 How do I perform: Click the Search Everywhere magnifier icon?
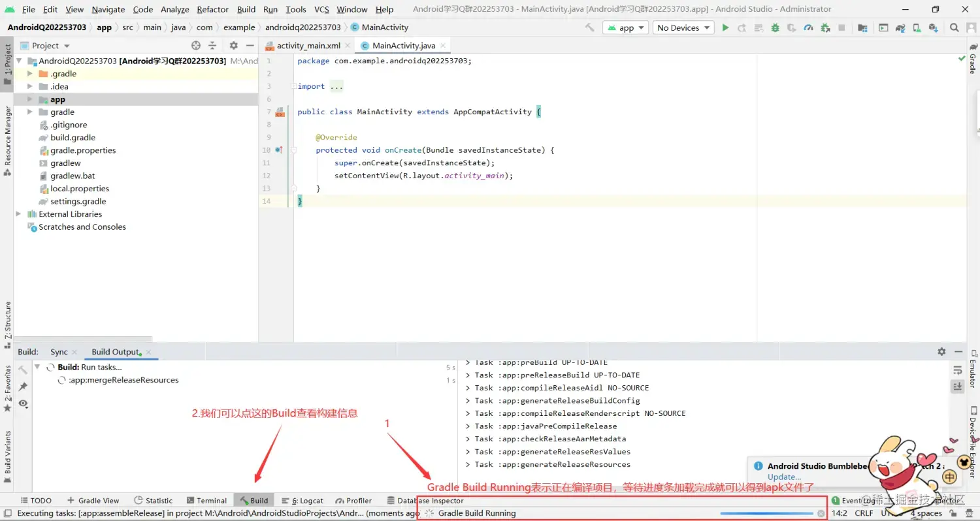(955, 27)
